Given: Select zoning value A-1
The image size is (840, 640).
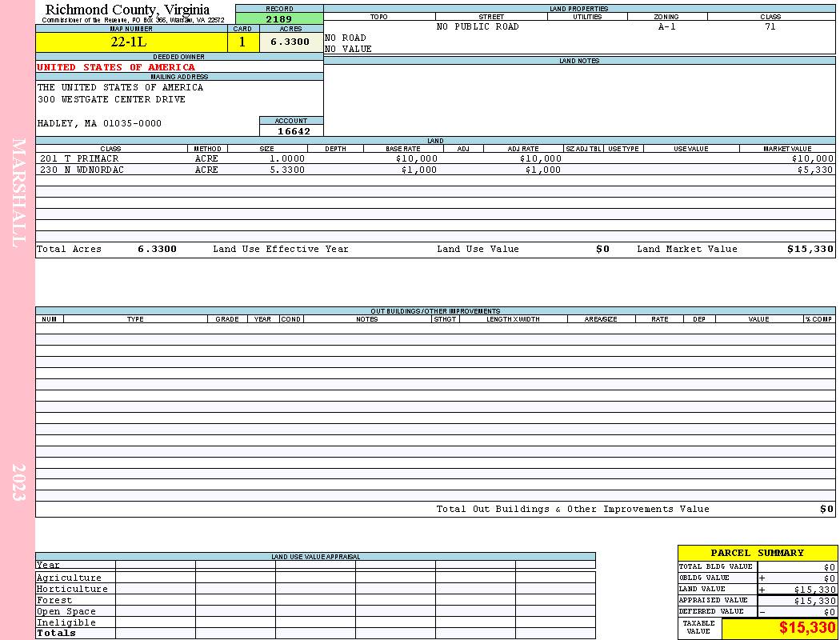Looking at the screenshot, I should (x=667, y=26).
